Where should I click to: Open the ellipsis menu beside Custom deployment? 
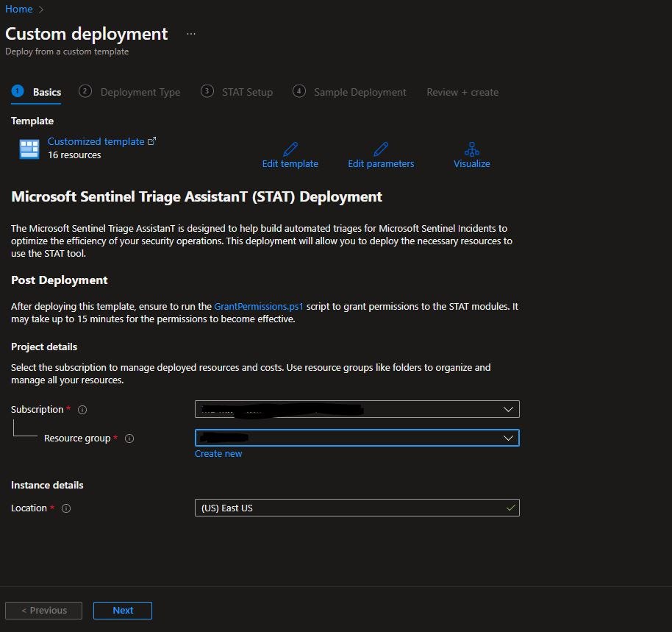point(191,34)
